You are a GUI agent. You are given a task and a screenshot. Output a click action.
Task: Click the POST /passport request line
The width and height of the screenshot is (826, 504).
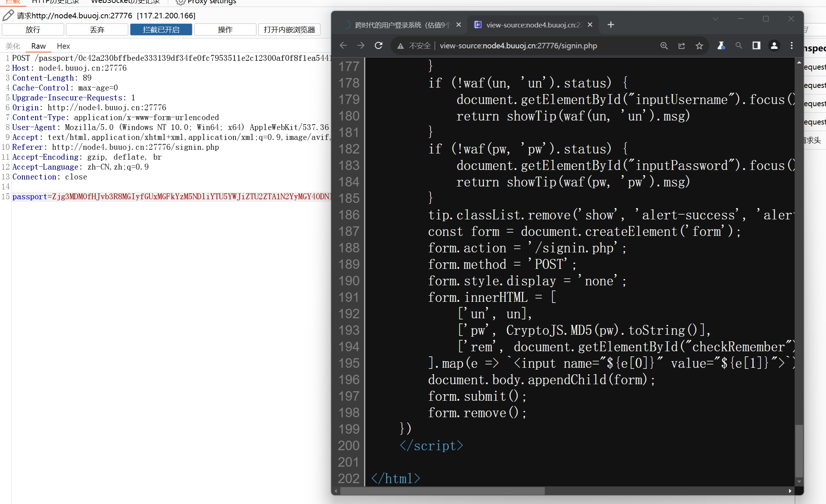pyautogui.click(x=171, y=58)
